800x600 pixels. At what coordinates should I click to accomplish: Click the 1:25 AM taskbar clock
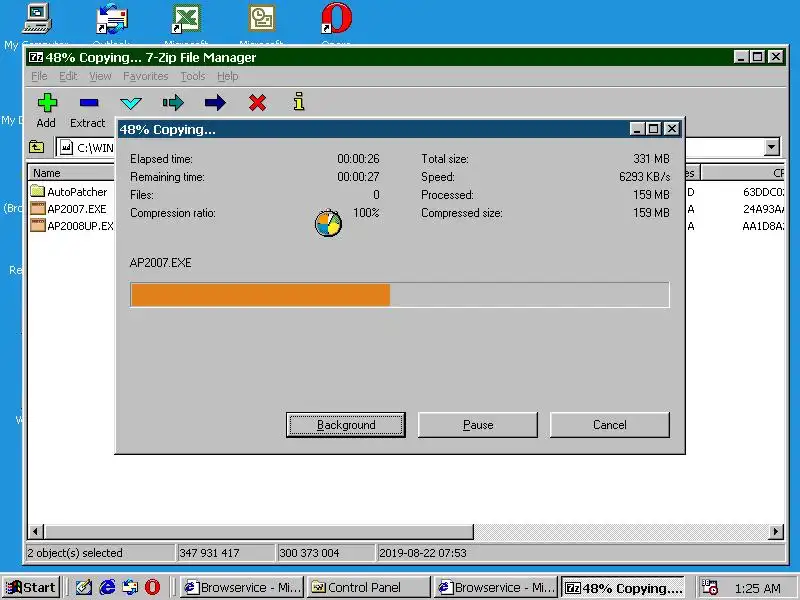pos(757,588)
